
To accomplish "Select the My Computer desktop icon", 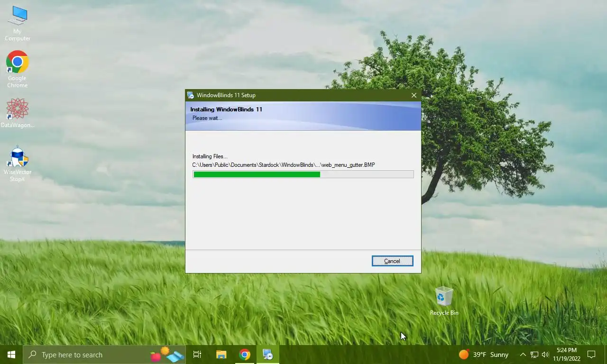I will pos(18,24).
